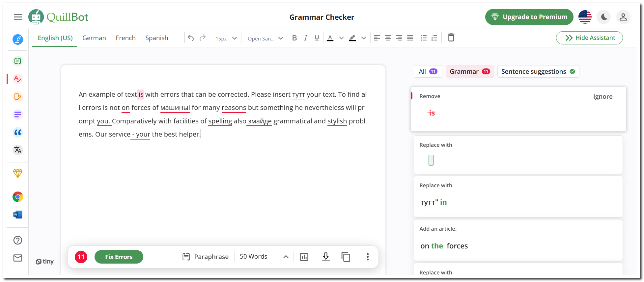The width and height of the screenshot is (644, 282).
Task: Download the document using the download icon
Action: coord(326,257)
